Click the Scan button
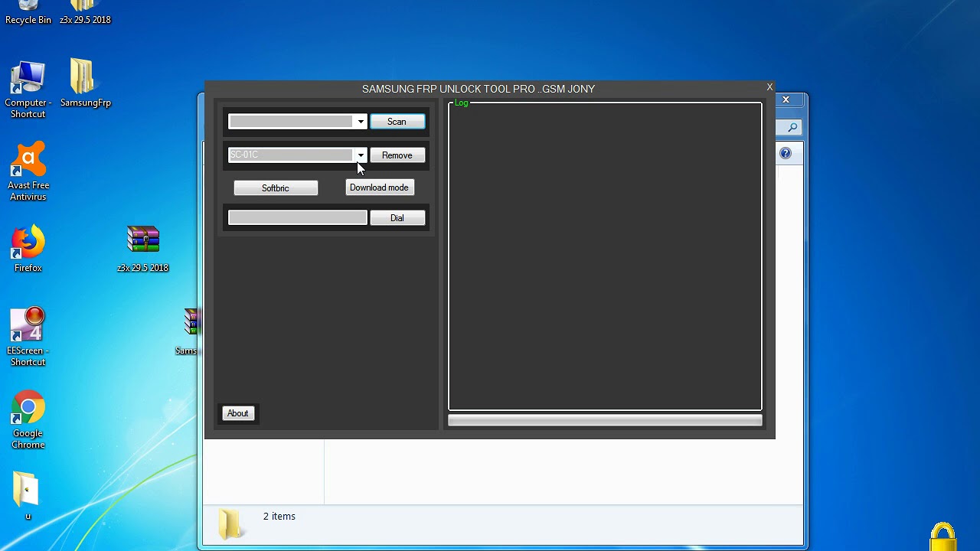Screen dimensions: 980x551 point(397,122)
